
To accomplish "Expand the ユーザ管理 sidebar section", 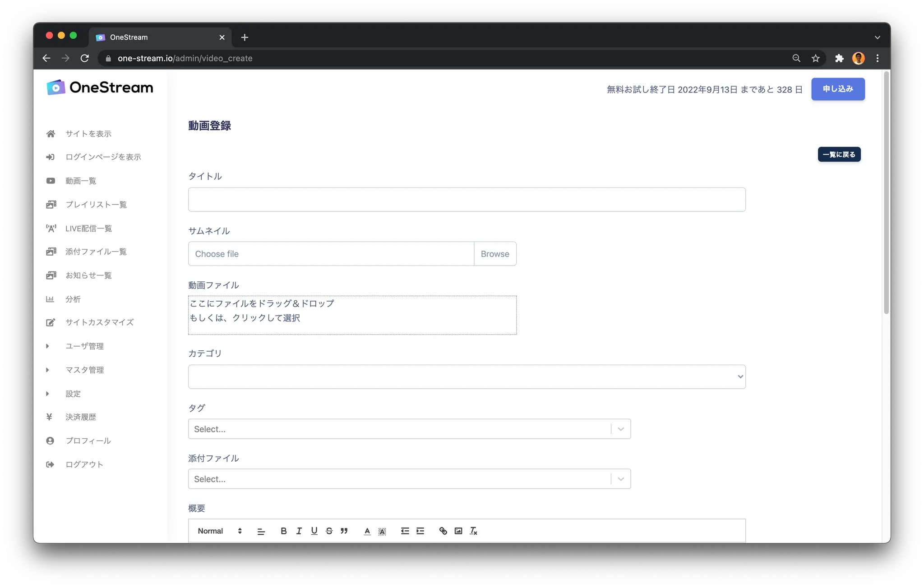I will pos(84,346).
